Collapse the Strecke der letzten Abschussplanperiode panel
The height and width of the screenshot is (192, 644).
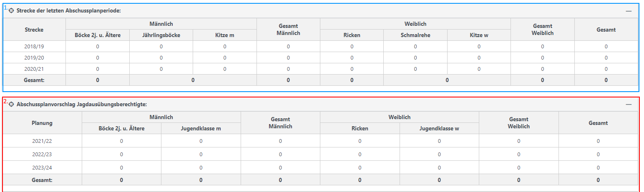(629, 11)
